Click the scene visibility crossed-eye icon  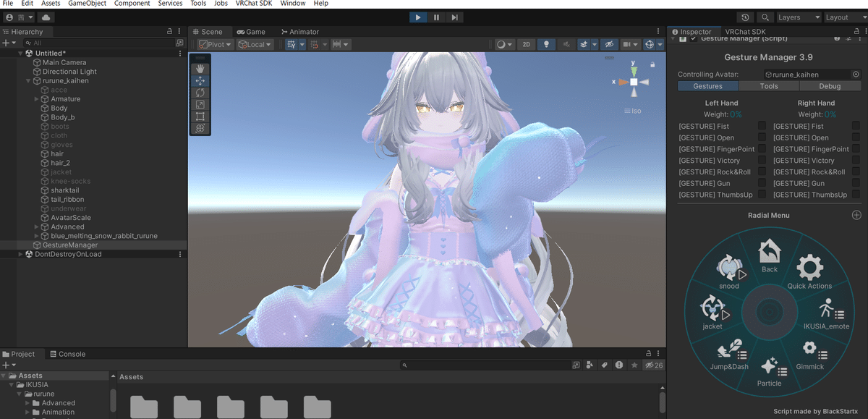(610, 43)
